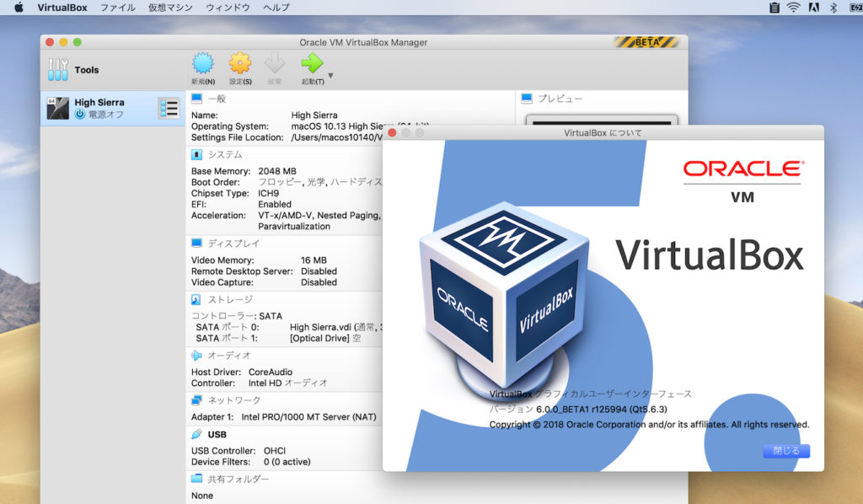Click the ストレージ (Storage) section icon
Viewport: 863px width, 504px height.
[197, 299]
